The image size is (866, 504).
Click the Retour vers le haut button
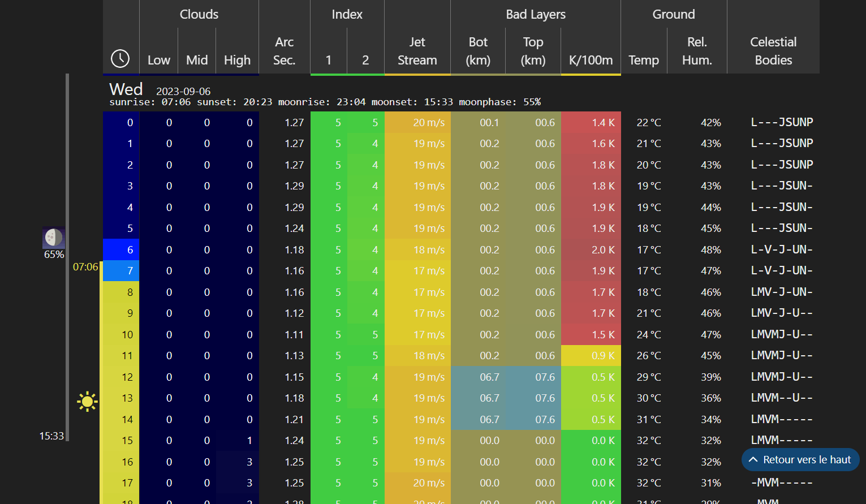pos(800,460)
